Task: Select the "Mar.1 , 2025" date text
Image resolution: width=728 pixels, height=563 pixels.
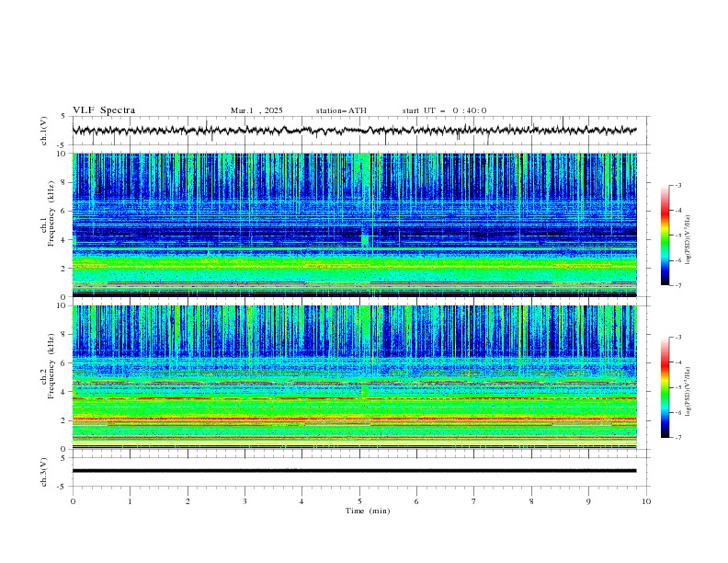Action: 256,110
